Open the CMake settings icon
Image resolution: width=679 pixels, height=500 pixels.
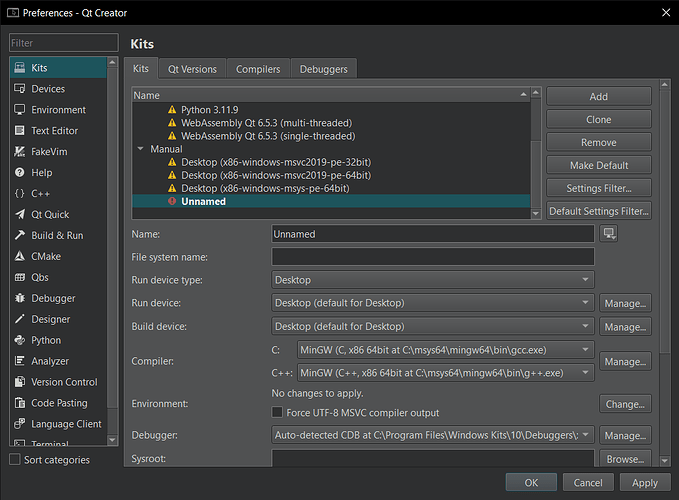coord(21,257)
